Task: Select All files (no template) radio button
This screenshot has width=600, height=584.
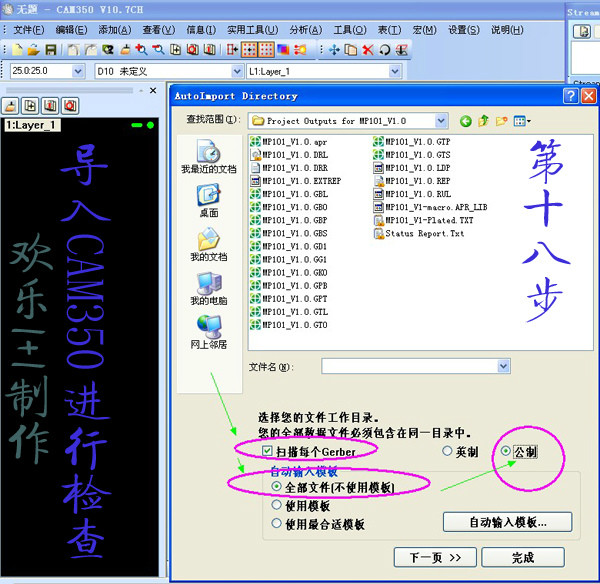Action: coord(276,486)
